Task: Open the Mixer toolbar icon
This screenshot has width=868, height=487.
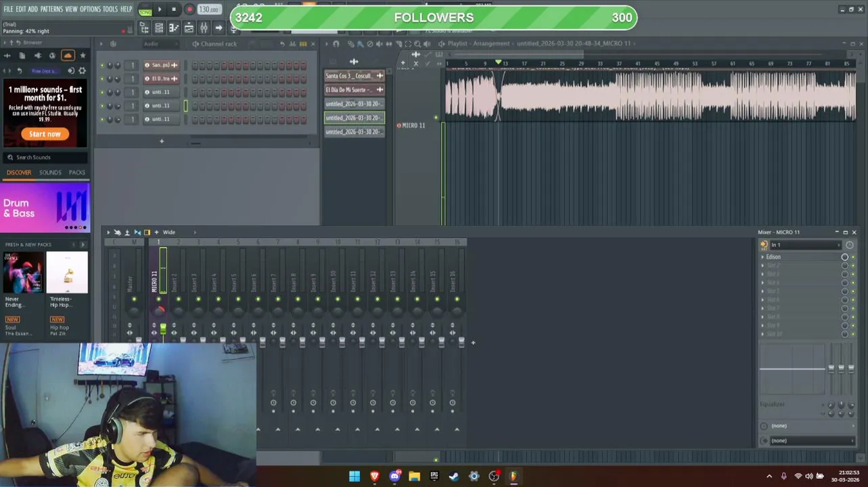Action: 204,28
